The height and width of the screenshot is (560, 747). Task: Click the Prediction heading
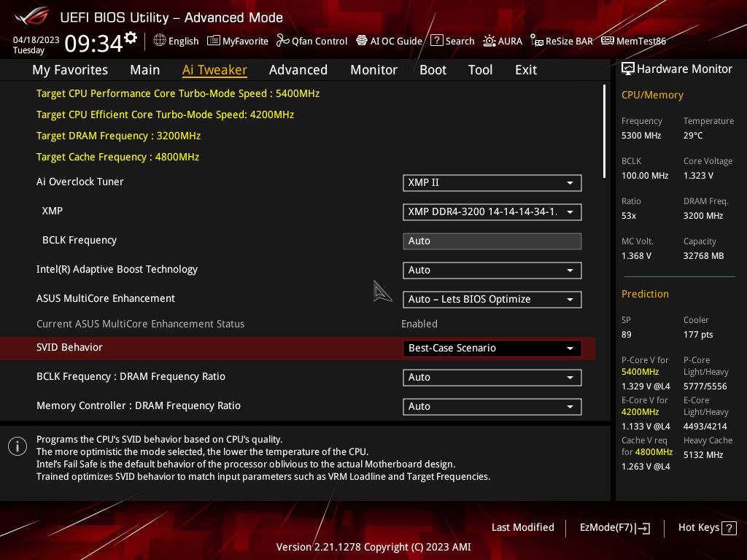(x=645, y=295)
